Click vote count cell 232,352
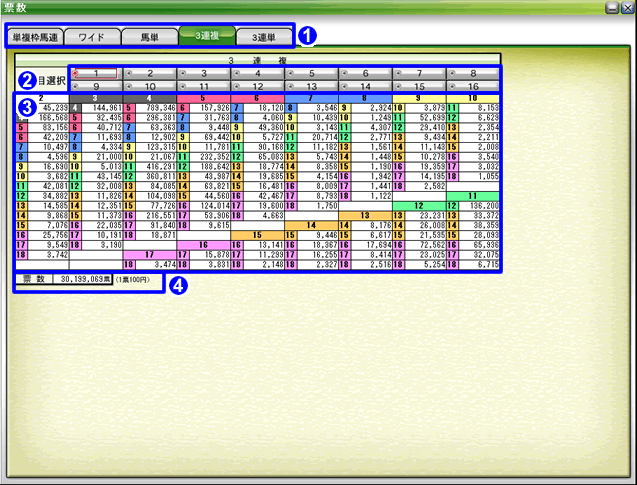This screenshot has width=637, height=485. tap(210, 157)
